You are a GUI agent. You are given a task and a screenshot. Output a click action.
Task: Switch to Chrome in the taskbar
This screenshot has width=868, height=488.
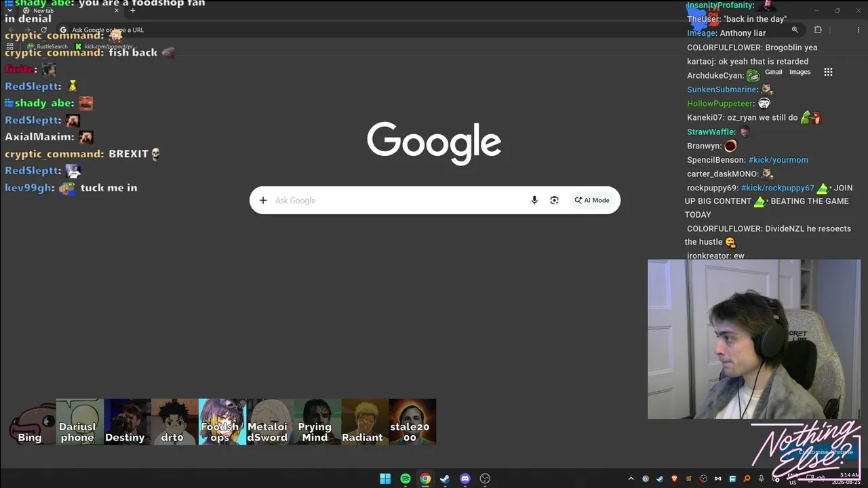coord(425,479)
